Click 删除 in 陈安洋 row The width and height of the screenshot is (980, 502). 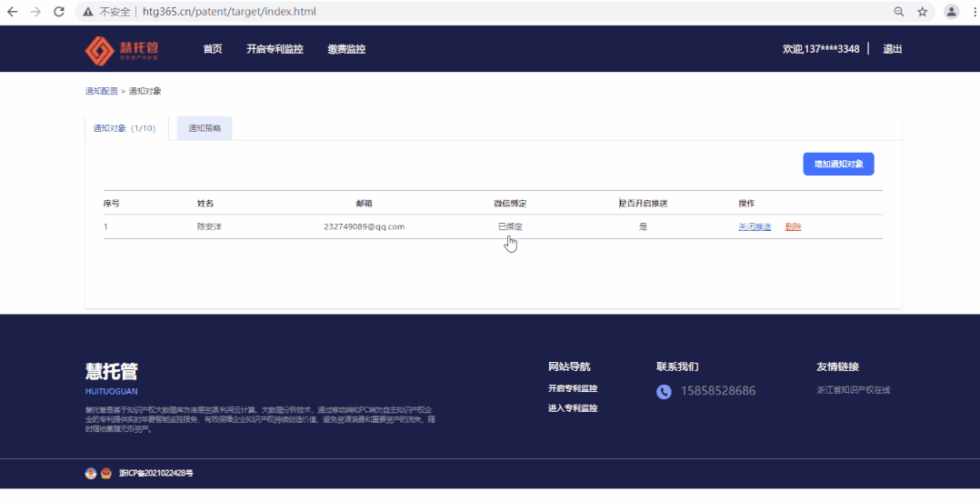click(x=793, y=226)
